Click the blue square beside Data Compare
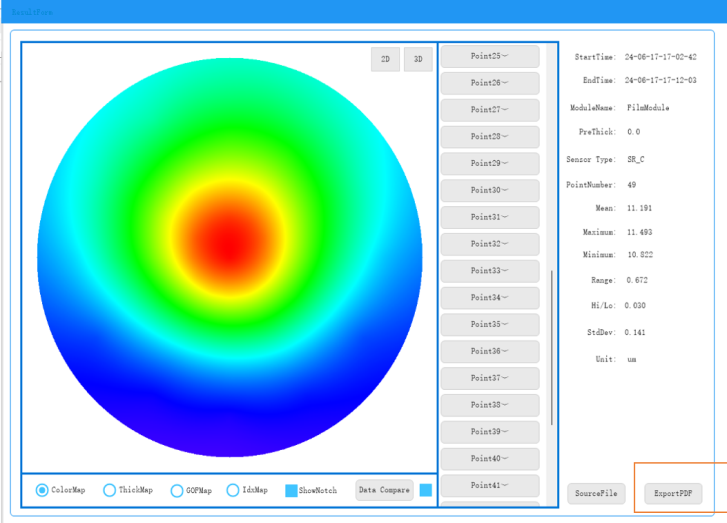The width and height of the screenshot is (727, 523). pyautogui.click(x=425, y=490)
